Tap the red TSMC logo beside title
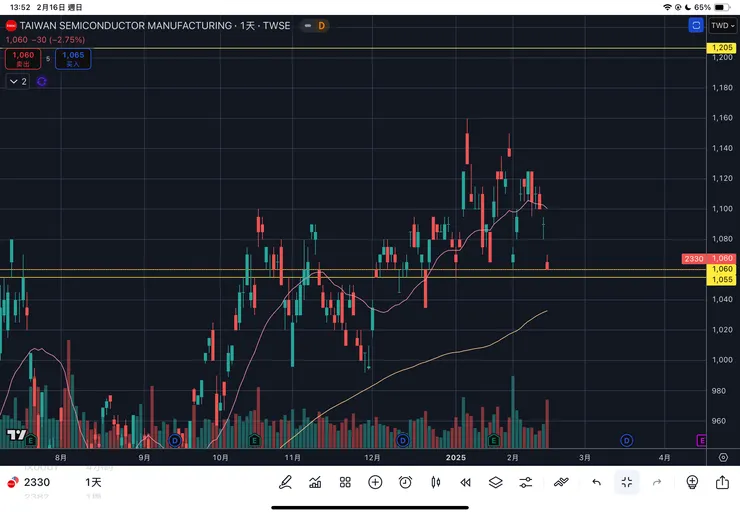This screenshot has width=740, height=514. [x=11, y=25]
